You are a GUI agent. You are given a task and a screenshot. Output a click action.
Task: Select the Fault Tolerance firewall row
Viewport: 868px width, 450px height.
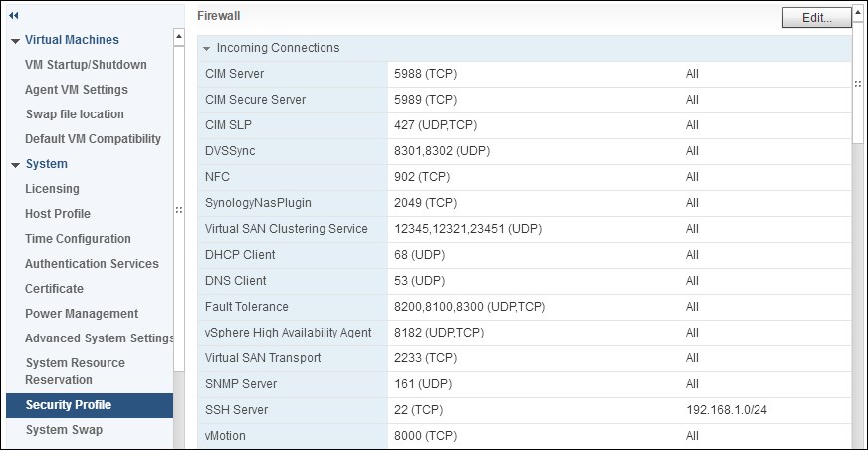pyautogui.click(x=525, y=307)
